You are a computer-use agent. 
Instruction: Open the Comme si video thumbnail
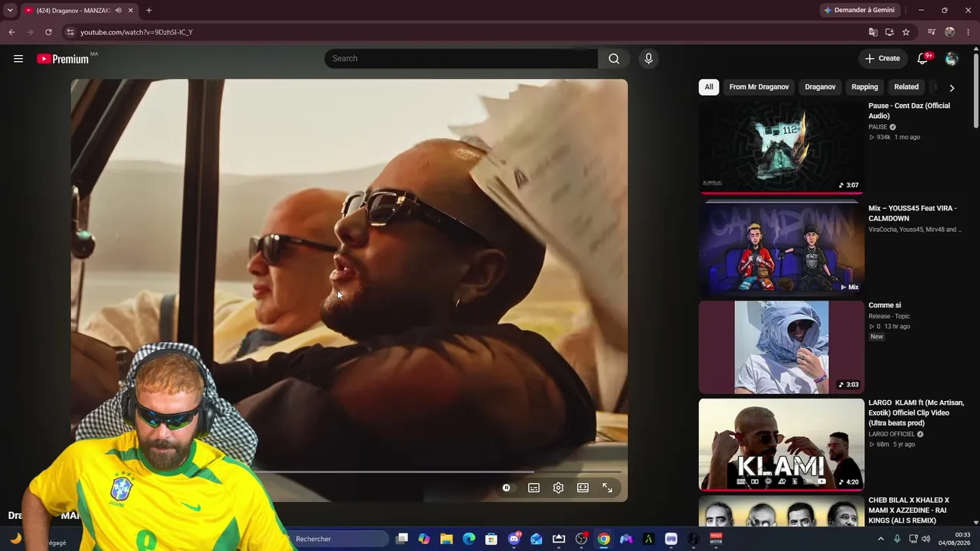click(782, 347)
